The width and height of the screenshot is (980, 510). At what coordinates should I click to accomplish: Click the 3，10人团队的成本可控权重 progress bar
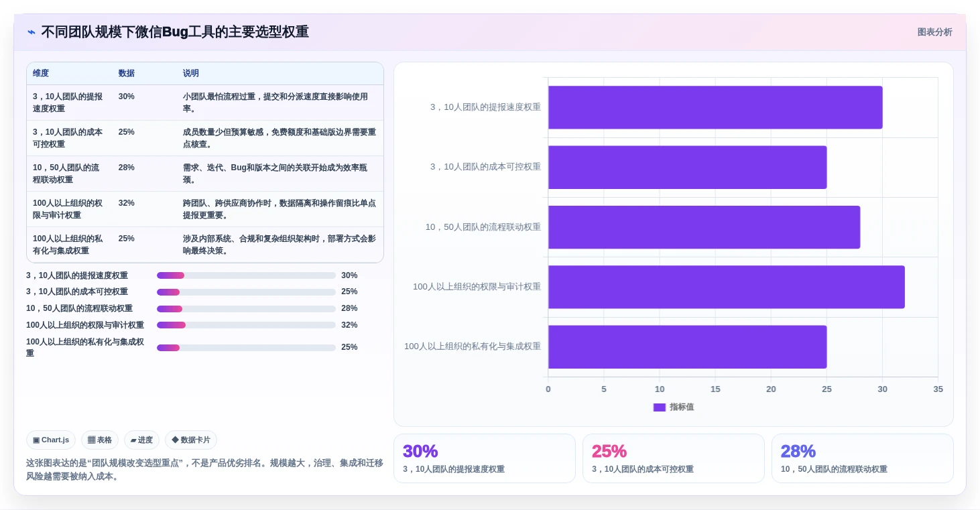pos(246,292)
